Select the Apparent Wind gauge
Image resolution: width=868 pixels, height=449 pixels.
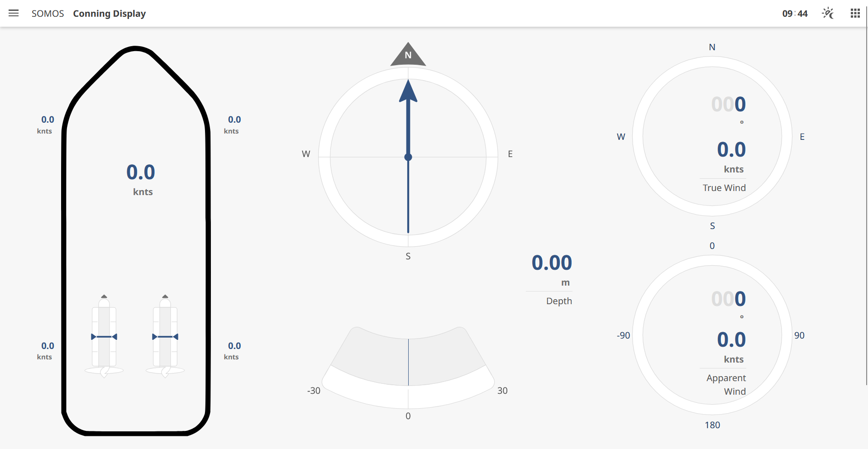coord(712,335)
